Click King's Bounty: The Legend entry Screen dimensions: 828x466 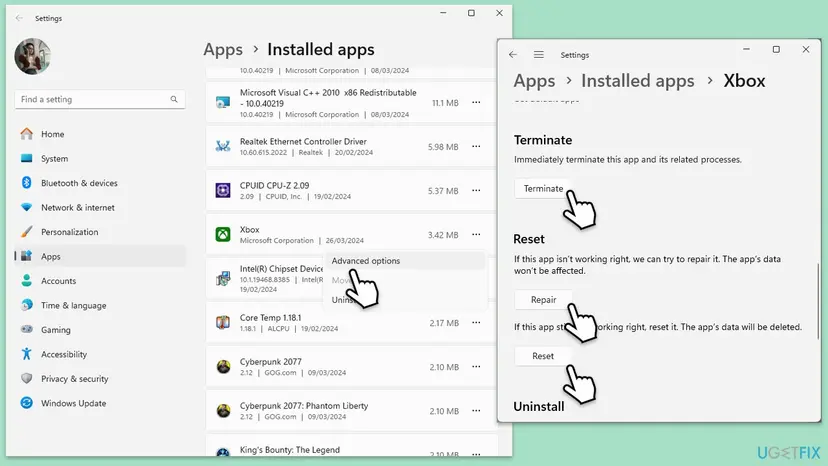[289, 450]
